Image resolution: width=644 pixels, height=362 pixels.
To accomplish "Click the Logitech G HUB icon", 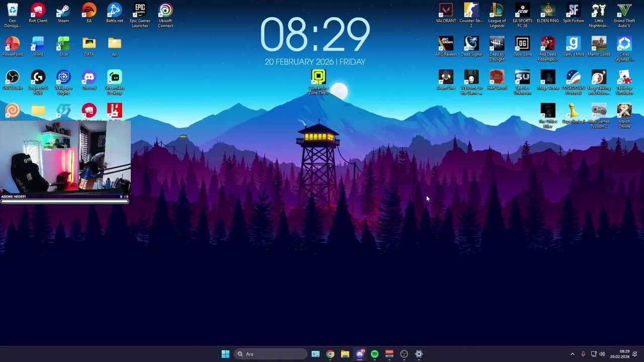I will tap(38, 82).
